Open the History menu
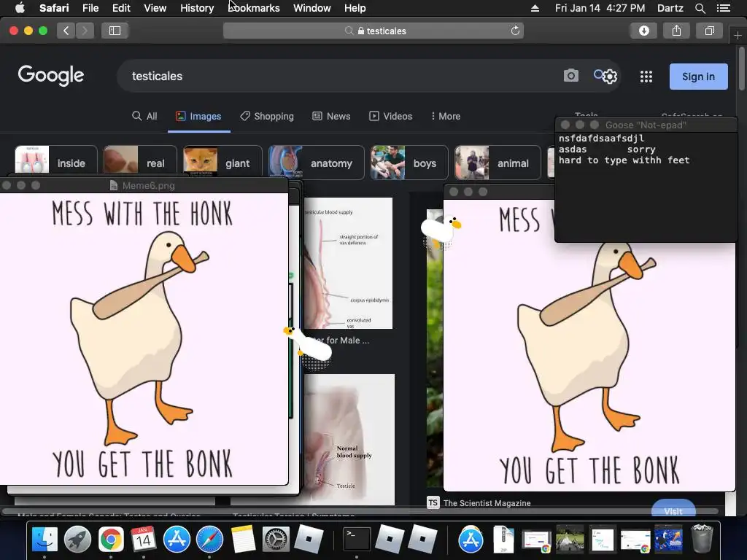 click(197, 8)
